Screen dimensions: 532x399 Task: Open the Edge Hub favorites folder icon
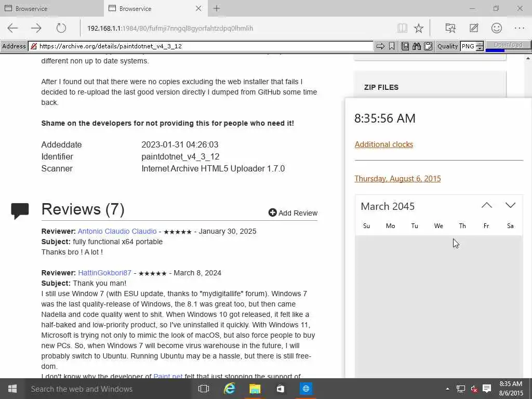450,28
